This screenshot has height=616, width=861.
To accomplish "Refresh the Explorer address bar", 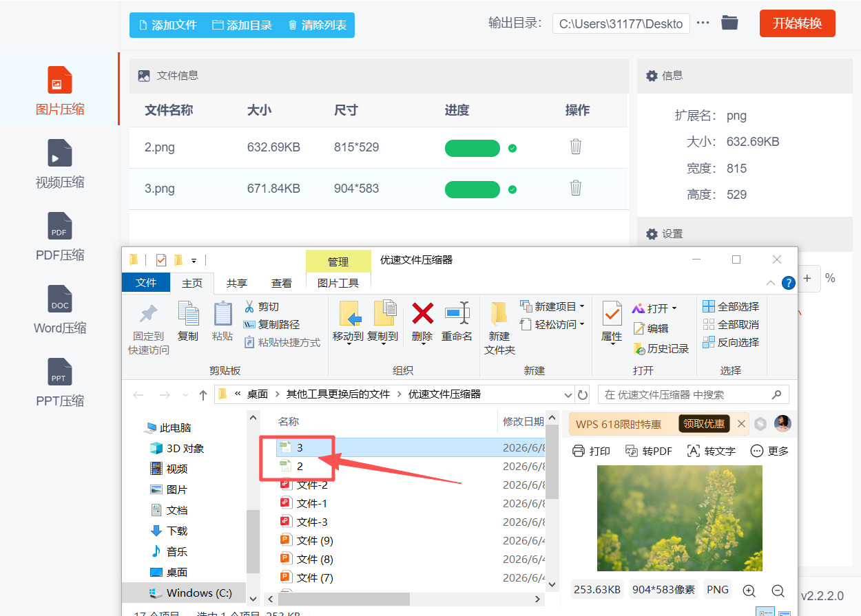I will [x=583, y=394].
